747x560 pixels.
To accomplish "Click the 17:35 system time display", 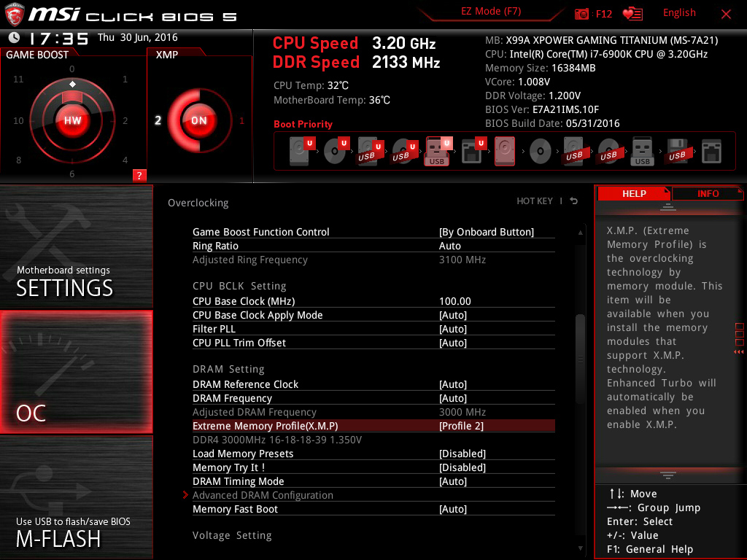I will pyautogui.click(x=58, y=39).
